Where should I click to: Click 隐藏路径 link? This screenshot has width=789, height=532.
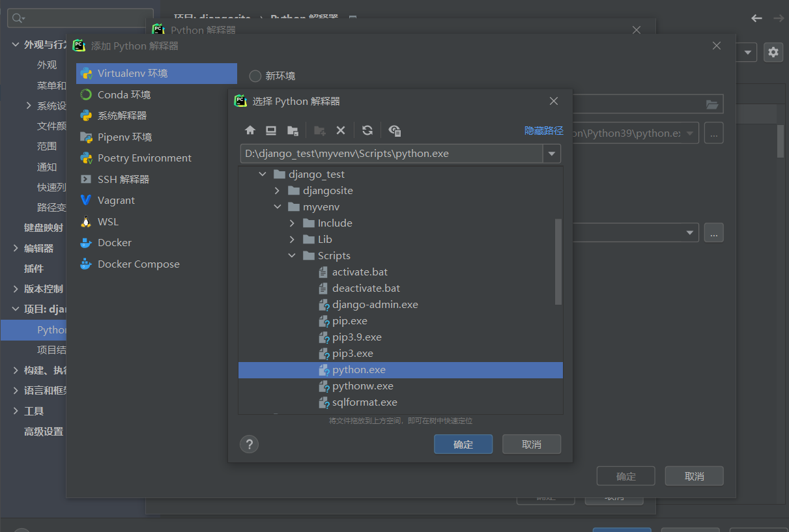point(544,130)
